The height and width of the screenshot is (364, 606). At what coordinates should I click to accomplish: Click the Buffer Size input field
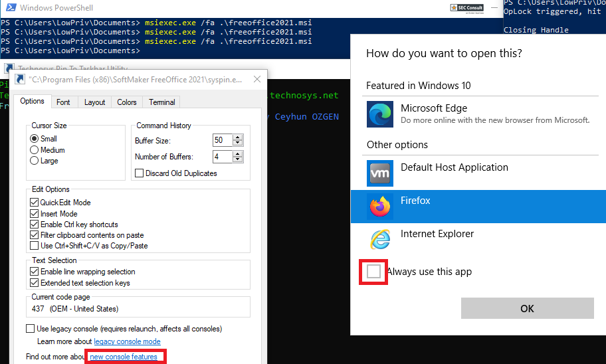pyautogui.click(x=221, y=140)
